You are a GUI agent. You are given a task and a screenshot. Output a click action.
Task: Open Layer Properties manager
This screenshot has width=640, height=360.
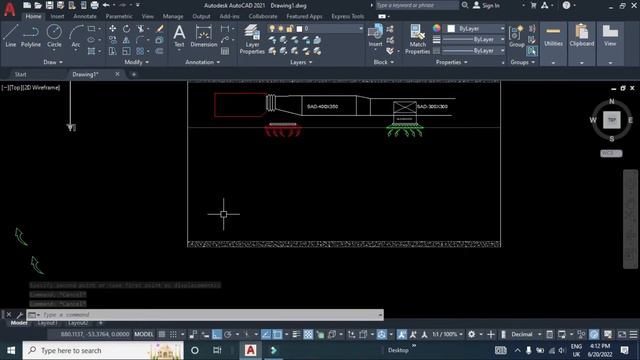pos(252,39)
